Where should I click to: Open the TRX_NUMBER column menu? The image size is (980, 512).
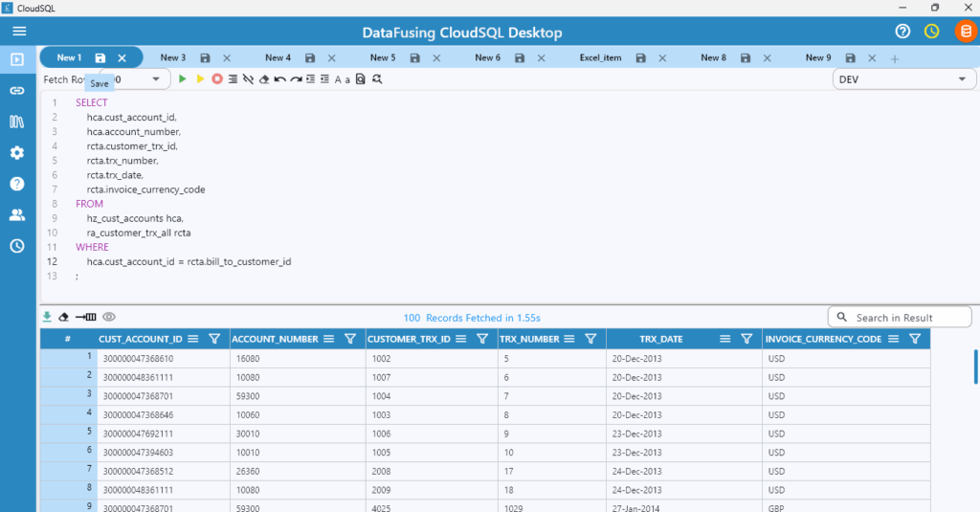coord(569,339)
